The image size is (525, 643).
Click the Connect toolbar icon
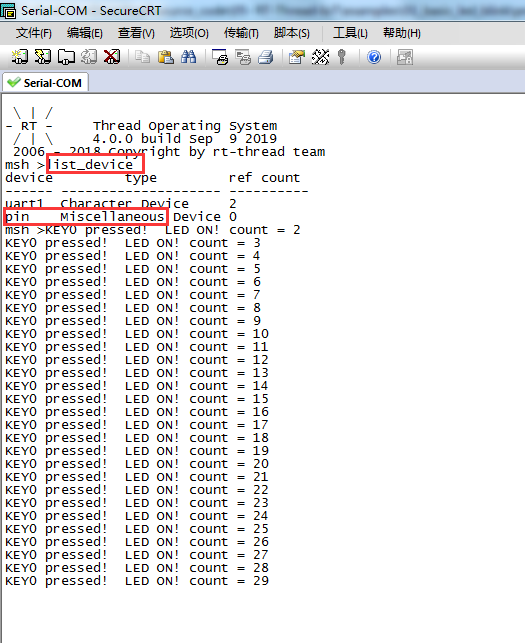tap(19, 57)
